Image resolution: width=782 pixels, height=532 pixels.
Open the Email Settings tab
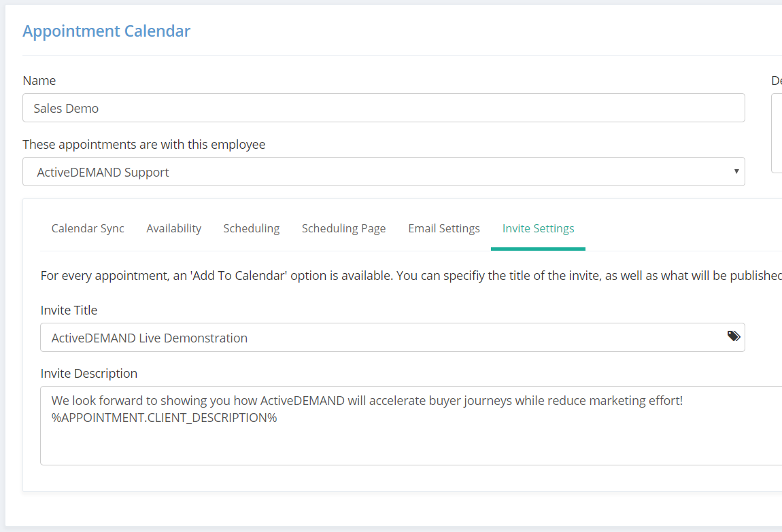click(x=444, y=228)
